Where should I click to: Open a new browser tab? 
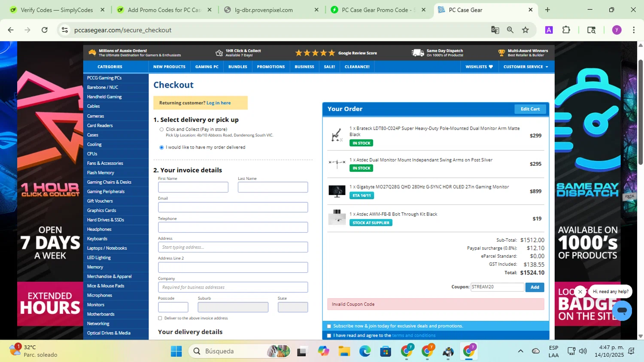(x=547, y=10)
